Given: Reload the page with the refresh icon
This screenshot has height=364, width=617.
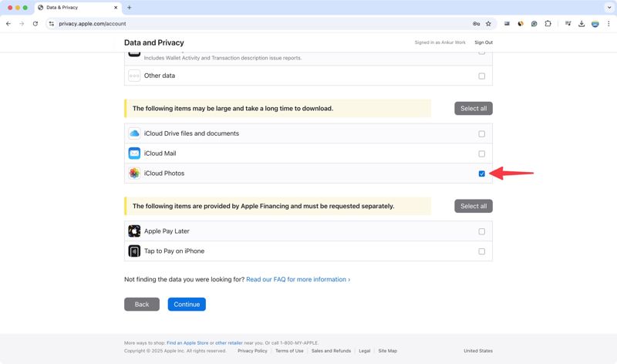Looking at the screenshot, I should (35, 24).
